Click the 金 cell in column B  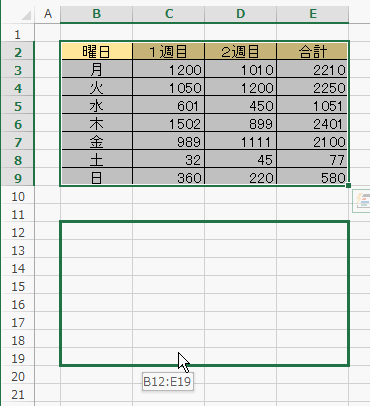[x=97, y=142]
